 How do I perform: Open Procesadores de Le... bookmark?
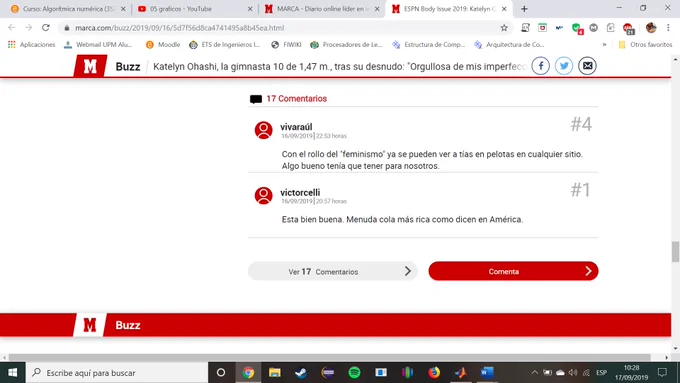coord(346,45)
